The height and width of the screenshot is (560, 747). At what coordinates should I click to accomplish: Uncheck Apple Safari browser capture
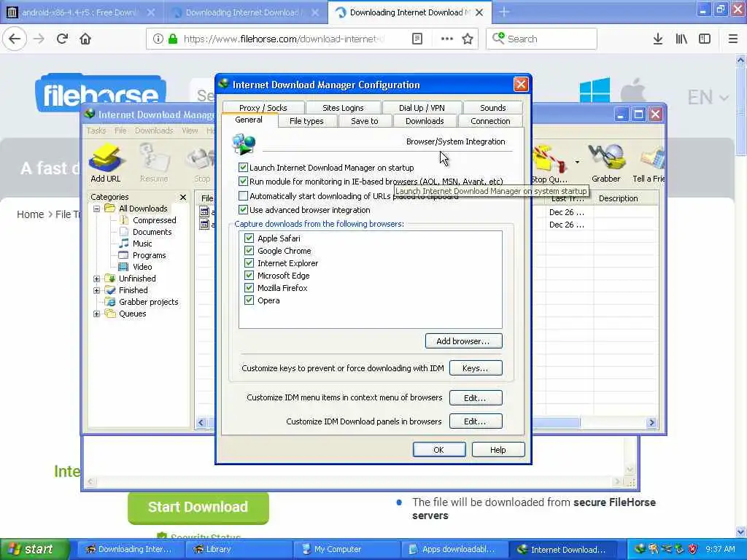249,238
